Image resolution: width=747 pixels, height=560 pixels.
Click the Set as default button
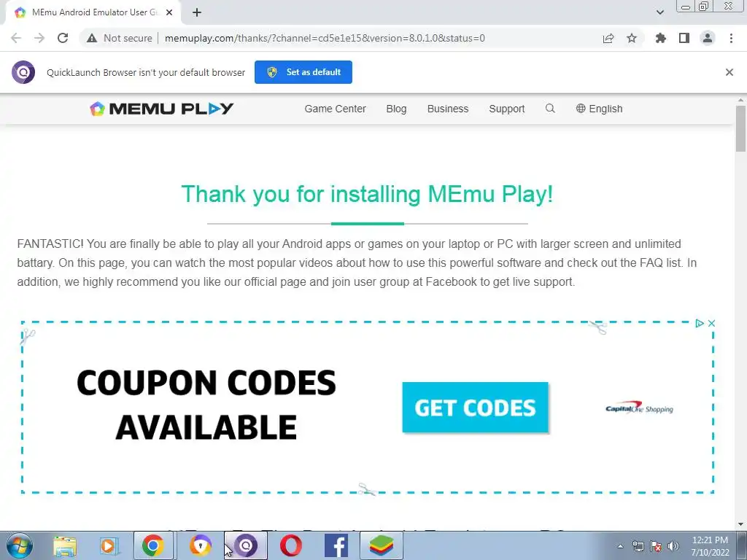303,72
